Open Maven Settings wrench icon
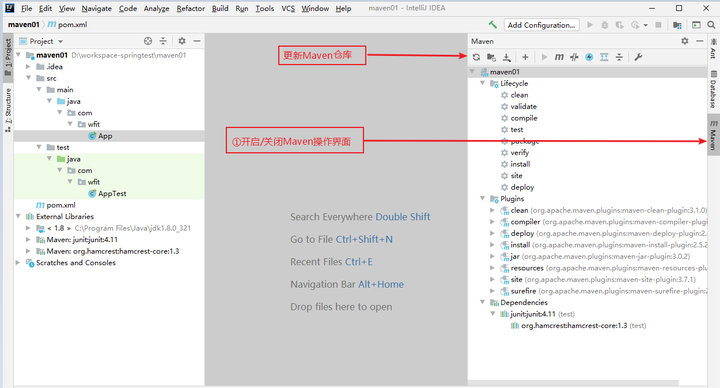Image resolution: width=720 pixels, height=388 pixels. [638, 57]
